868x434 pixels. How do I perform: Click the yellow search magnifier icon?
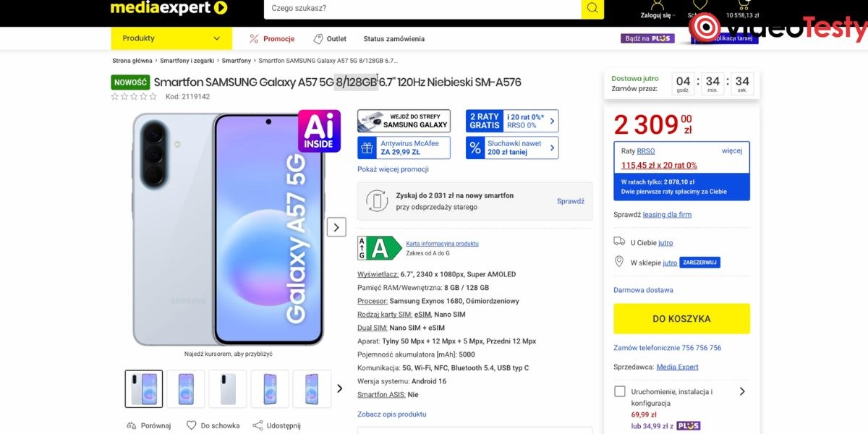pos(592,8)
